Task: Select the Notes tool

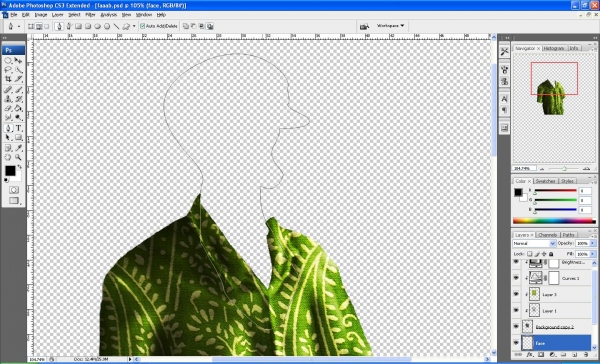Action: (8, 148)
